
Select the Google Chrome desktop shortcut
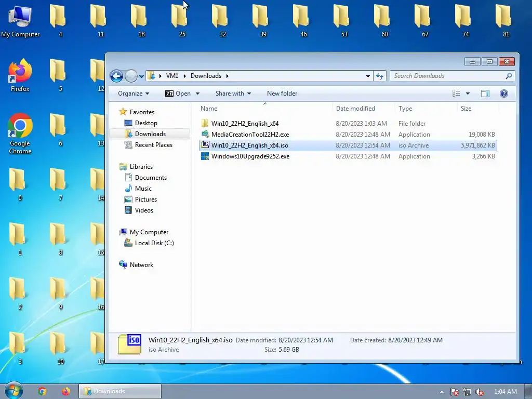[20, 134]
